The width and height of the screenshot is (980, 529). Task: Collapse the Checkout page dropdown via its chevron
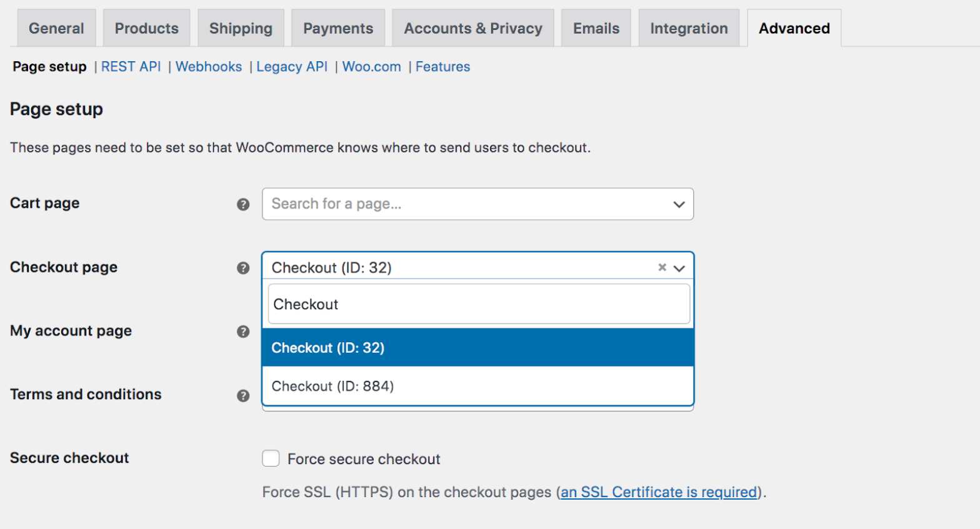click(x=679, y=268)
